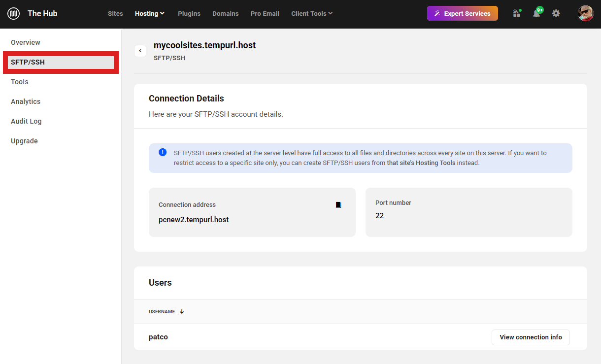Viewport: 601px width, 364px height.
Task: Click the Expert Services button
Action: pos(463,13)
